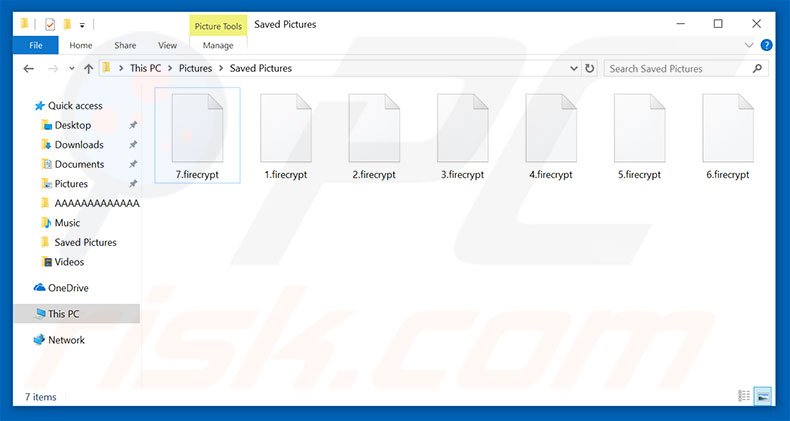Click the New Folder quick access icon

[67, 24]
